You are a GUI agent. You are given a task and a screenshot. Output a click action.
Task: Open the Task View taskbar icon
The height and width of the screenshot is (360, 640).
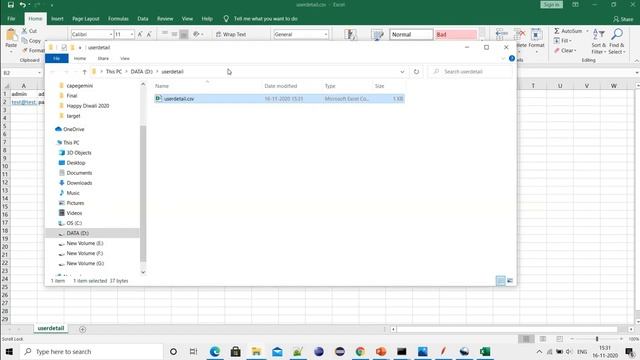coord(193,351)
